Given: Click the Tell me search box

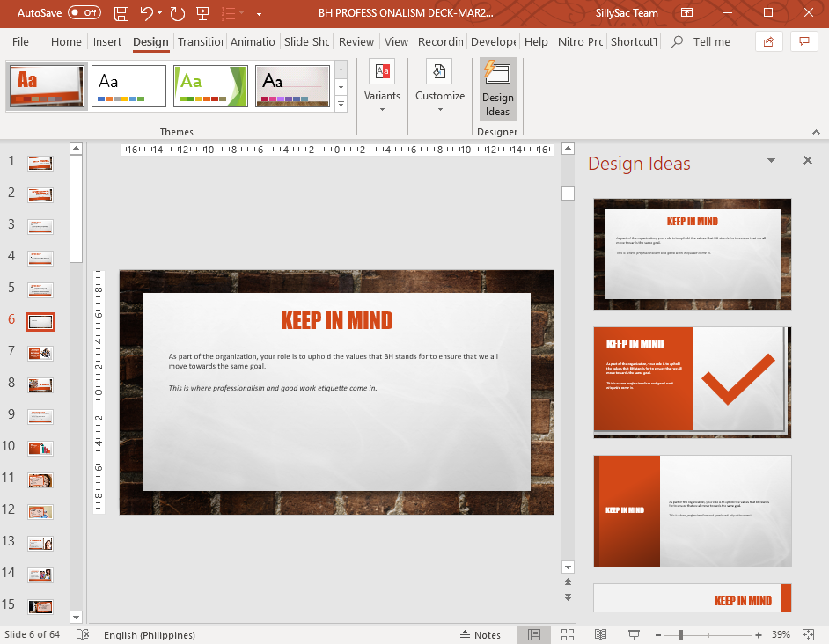Looking at the screenshot, I should point(701,41).
